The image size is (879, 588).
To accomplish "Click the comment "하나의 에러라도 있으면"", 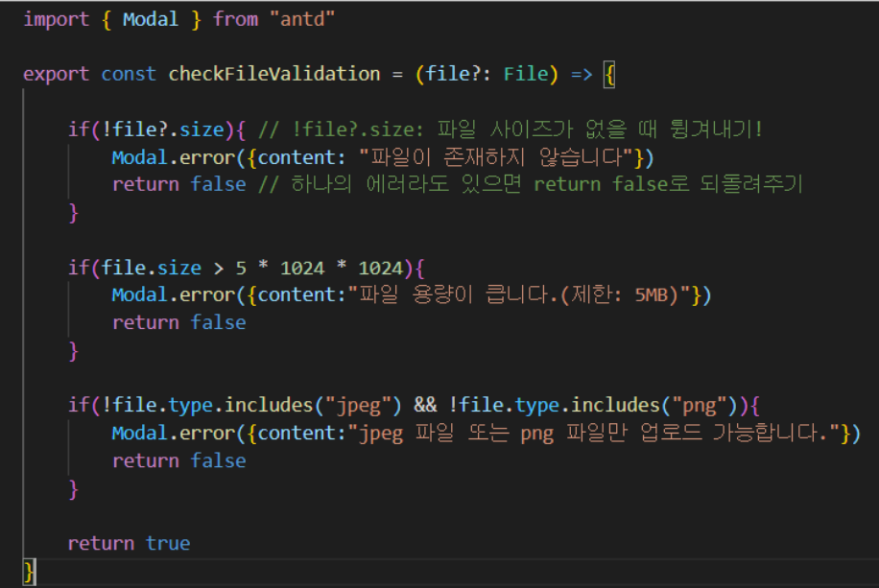I will click(406, 184).
